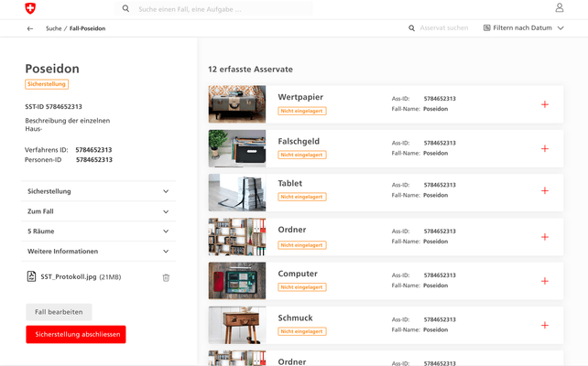588x366 pixels.
Task: Delete SST_Protokoll.jpg with trash icon
Action: [x=166, y=277]
